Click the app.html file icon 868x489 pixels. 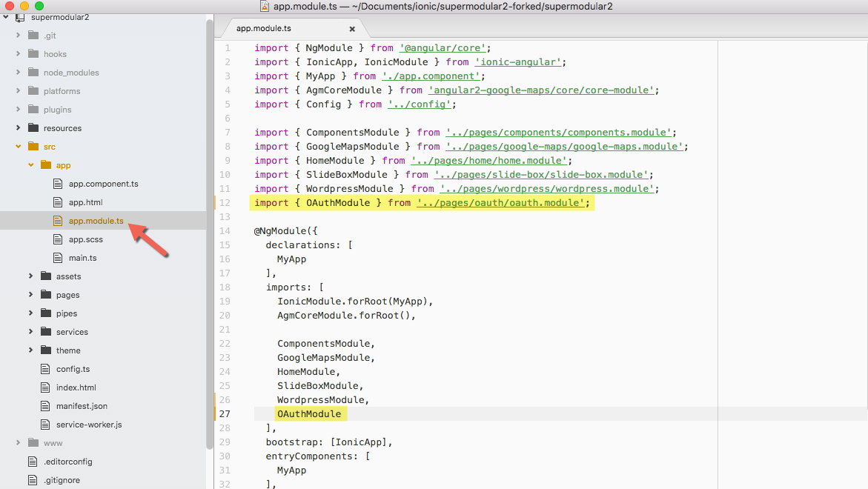coord(58,202)
